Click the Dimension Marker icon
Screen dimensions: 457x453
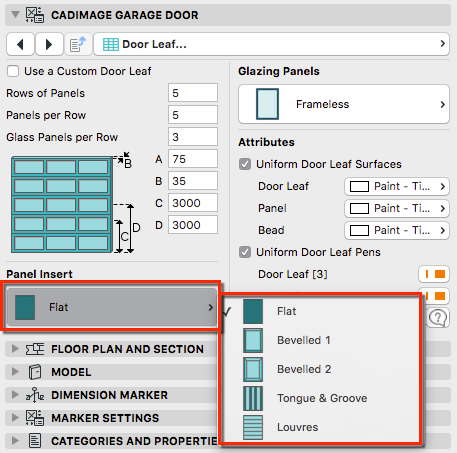coord(35,395)
